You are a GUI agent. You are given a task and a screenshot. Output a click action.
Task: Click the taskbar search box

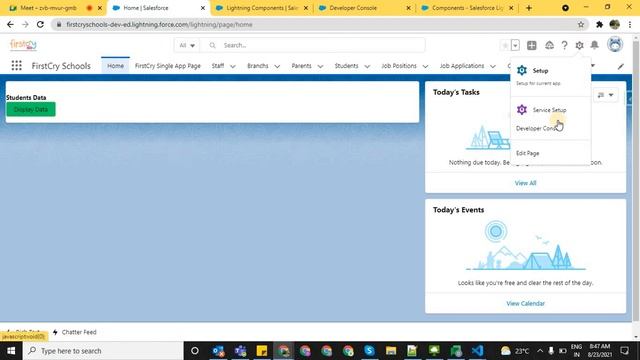click(x=103, y=351)
